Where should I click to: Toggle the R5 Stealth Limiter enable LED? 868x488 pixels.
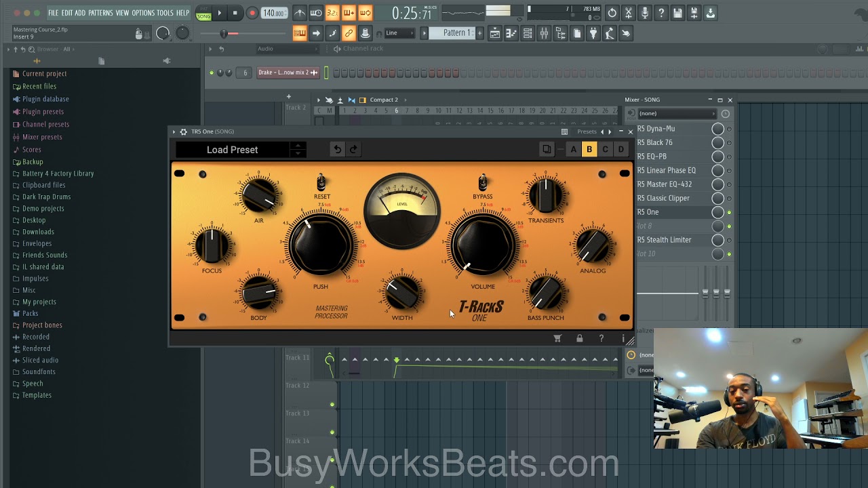729,240
